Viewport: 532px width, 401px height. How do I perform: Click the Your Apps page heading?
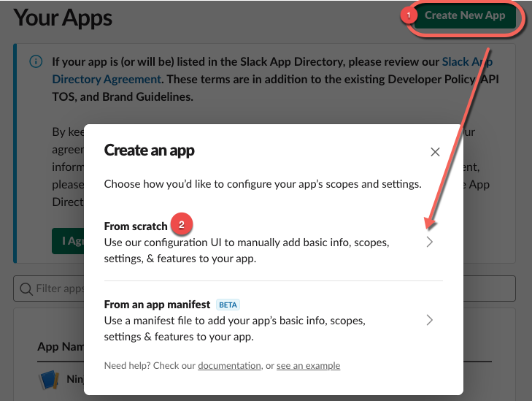pos(63,17)
